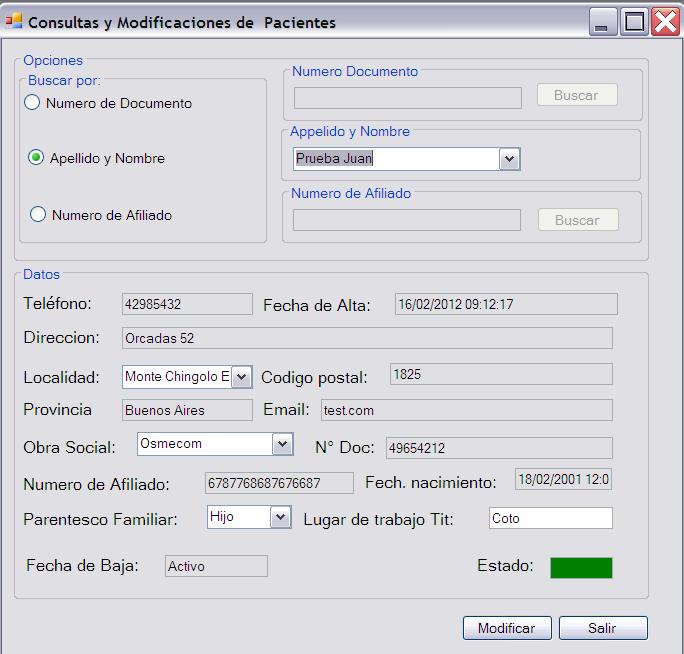This screenshot has width=684, height=654.
Task: Select the Numero de Documento radio button
Action: [x=33, y=102]
